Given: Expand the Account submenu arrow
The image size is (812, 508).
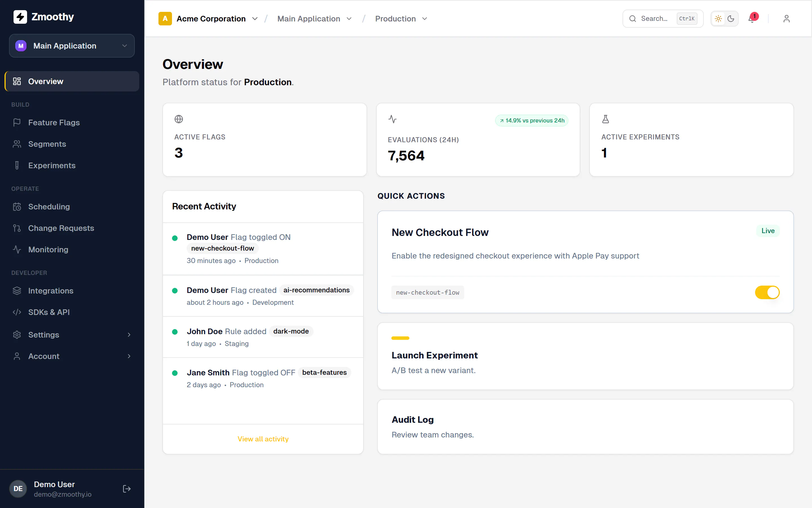Looking at the screenshot, I should pyautogui.click(x=129, y=356).
